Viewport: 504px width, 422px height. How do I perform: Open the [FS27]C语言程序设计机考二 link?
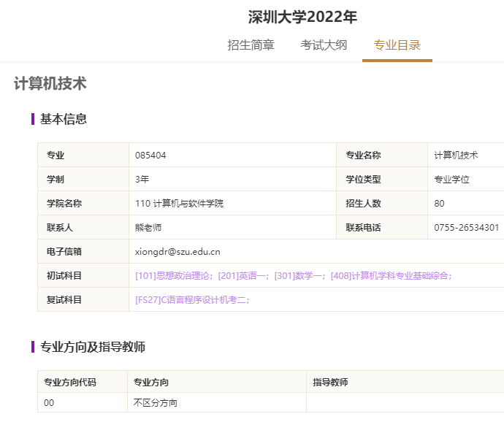coord(191,300)
